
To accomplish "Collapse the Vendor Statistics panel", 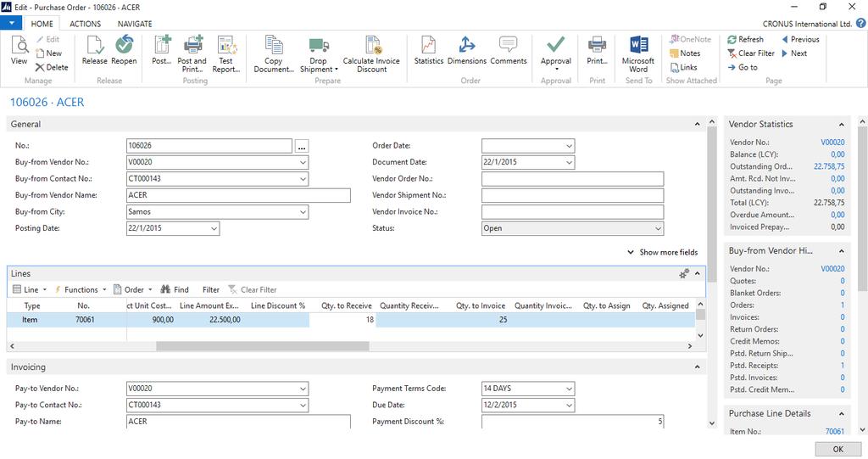I will [841, 124].
